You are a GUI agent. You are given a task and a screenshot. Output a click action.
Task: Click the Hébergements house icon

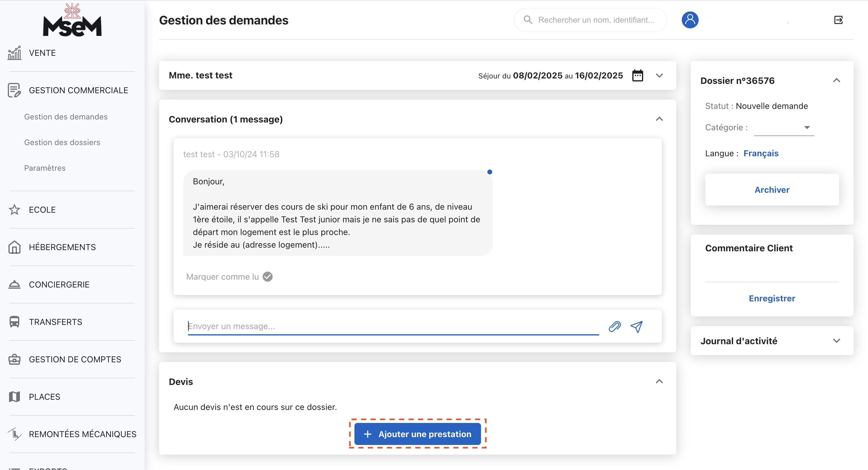[14, 247]
